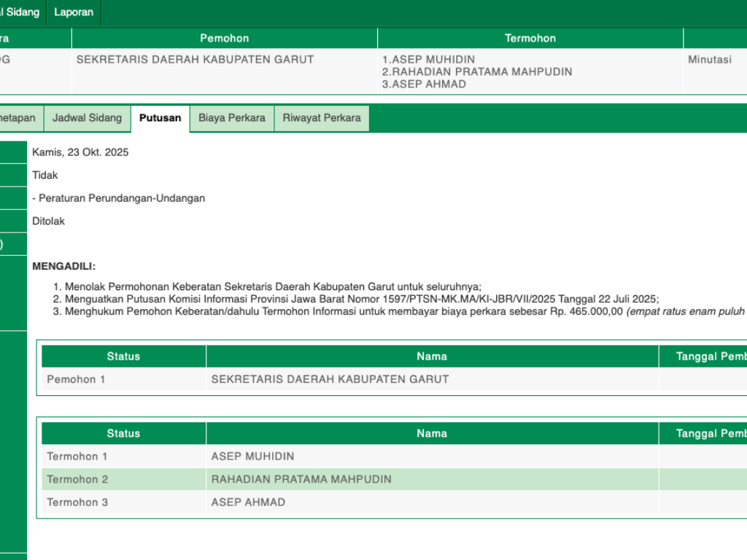Open the Biaya Perkara tab
747x560 pixels.
(x=231, y=118)
